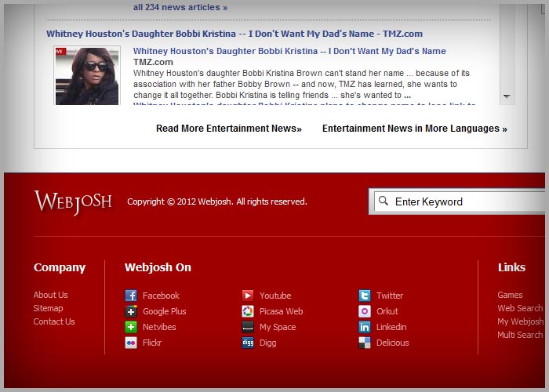The image size is (549, 392).
Task: Visit the Flickr text link
Action: click(152, 343)
